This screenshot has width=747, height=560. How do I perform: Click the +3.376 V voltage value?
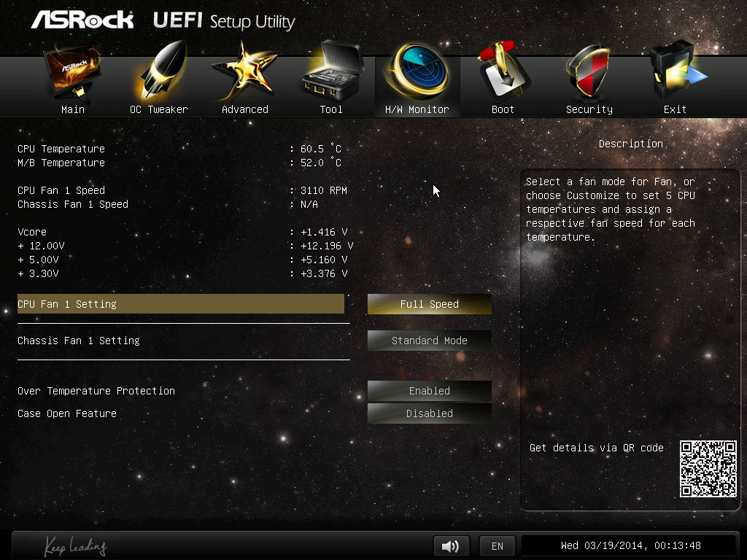point(323,273)
